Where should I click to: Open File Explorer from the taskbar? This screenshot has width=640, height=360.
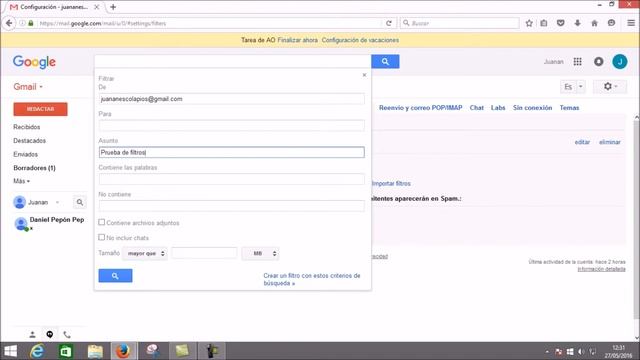pos(95,351)
